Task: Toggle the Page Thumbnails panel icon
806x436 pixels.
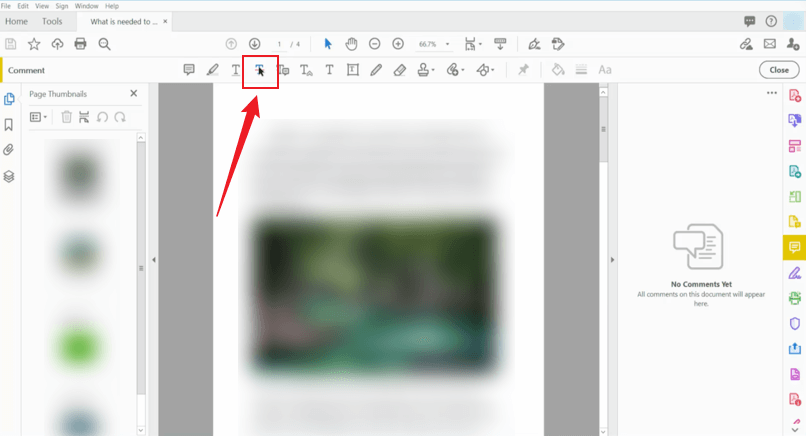Action: coord(9,99)
